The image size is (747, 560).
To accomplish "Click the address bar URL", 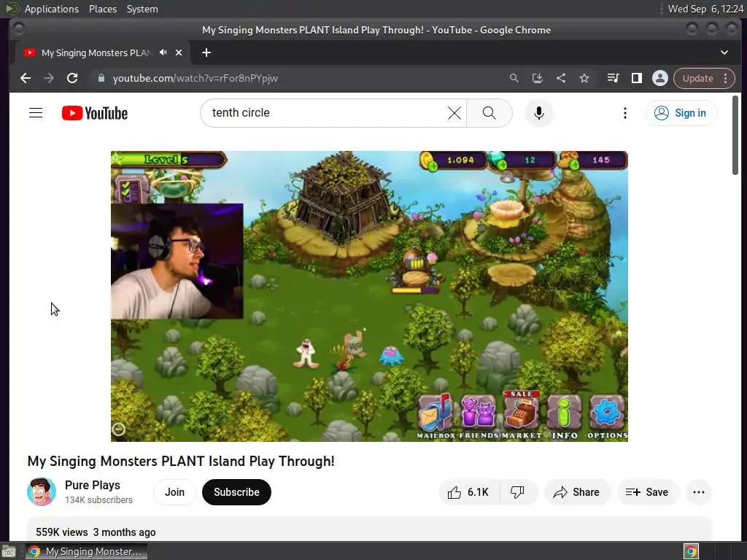I will (x=196, y=78).
